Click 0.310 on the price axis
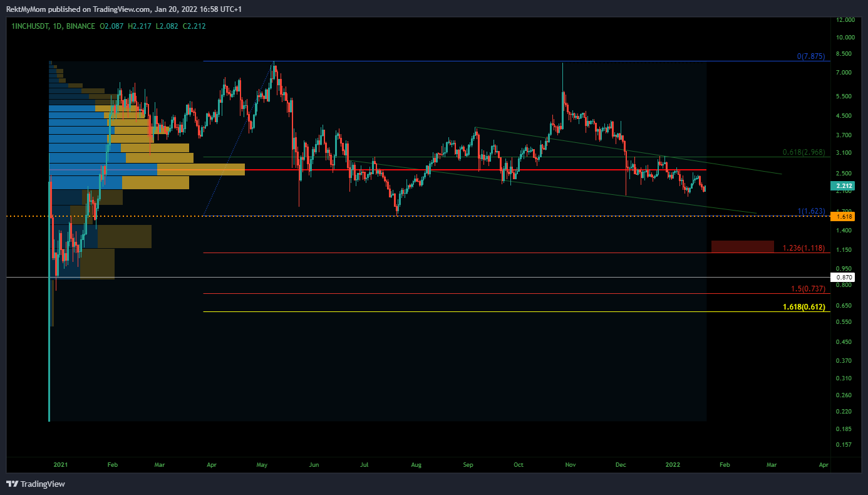Screen dimensions: 868x495 845,378
